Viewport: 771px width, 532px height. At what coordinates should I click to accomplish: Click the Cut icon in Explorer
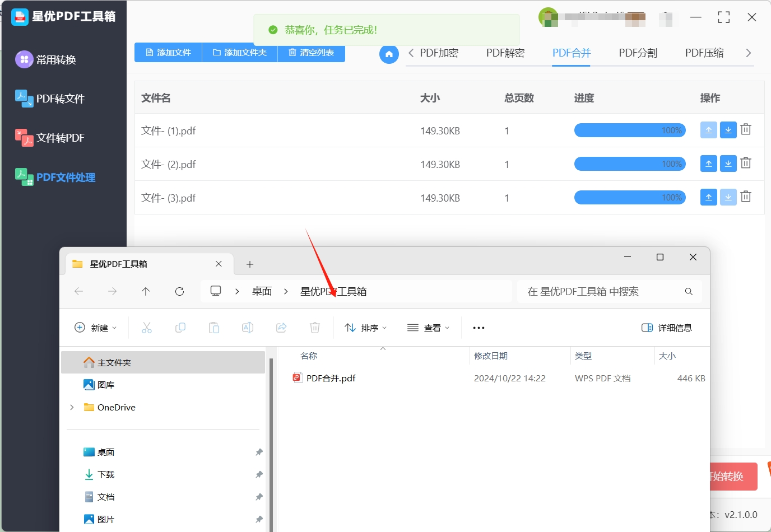pyautogui.click(x=147, y=328)
